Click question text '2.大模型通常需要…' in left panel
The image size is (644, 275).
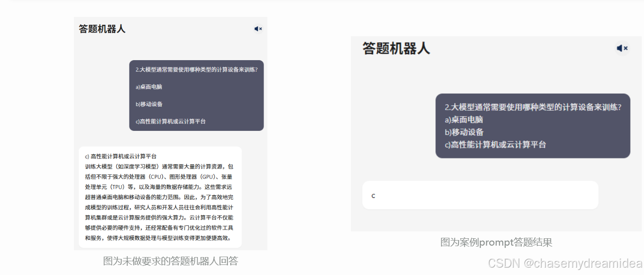(197, 70)
